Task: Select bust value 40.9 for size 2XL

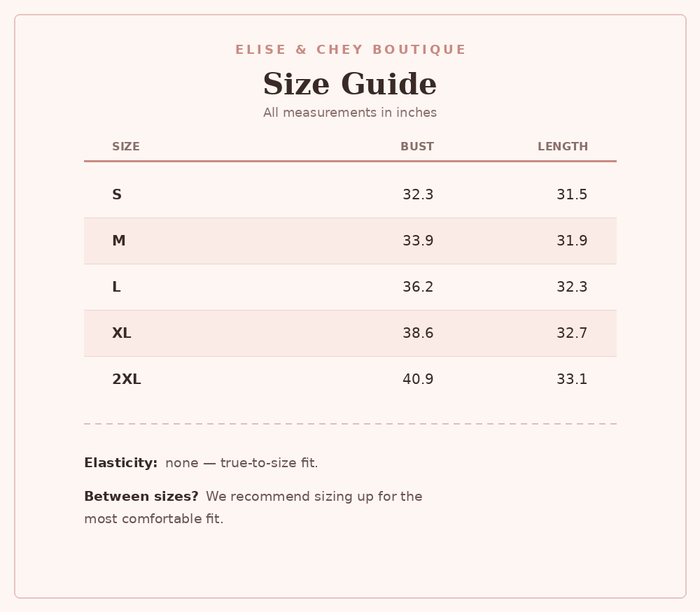Action: [x=418, y=379]
